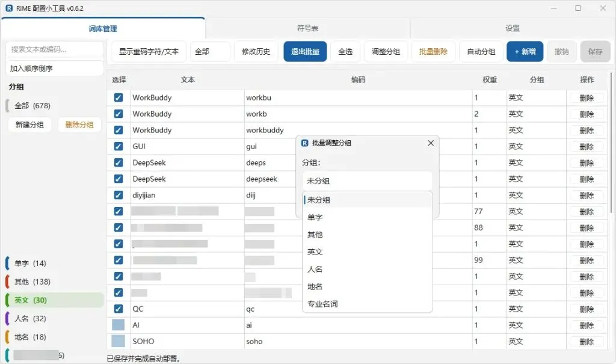
Task: Choose 地名 from the dropdown list
Action: coord(368,286)
